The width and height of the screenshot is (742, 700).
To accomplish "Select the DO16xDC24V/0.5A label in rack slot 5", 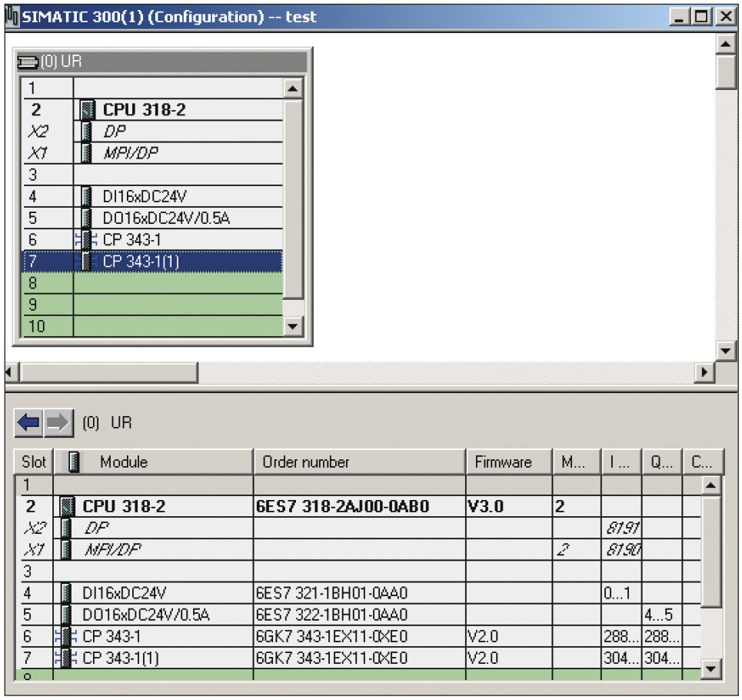I will click(x=166, y=218).
